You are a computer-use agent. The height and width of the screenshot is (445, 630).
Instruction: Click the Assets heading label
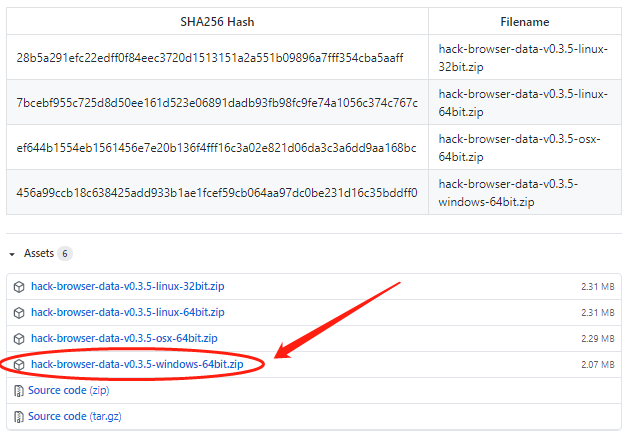38,254
